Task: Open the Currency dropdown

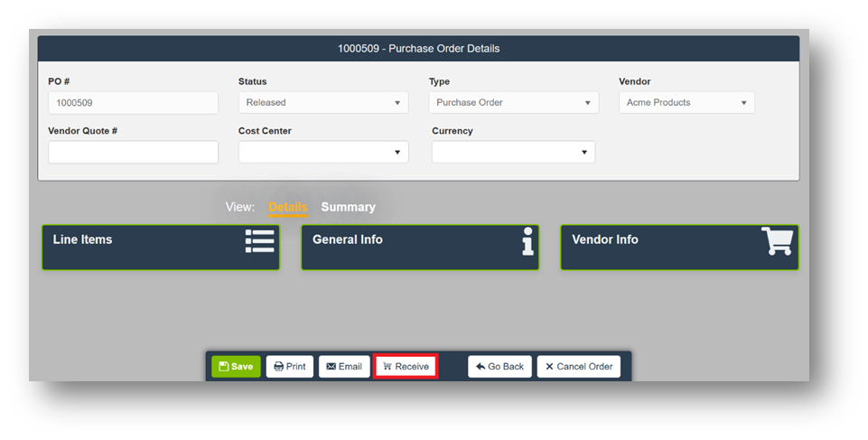Action: [513, 153]
